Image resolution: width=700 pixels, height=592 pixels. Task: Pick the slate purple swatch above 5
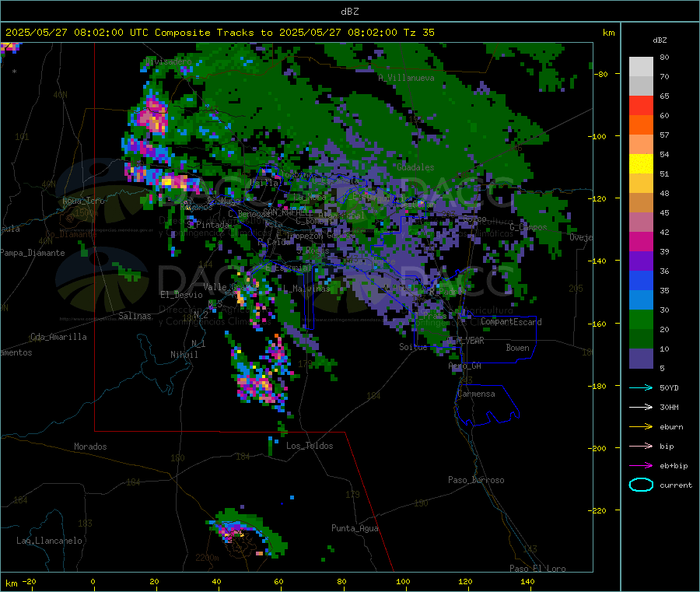point(641,359)
